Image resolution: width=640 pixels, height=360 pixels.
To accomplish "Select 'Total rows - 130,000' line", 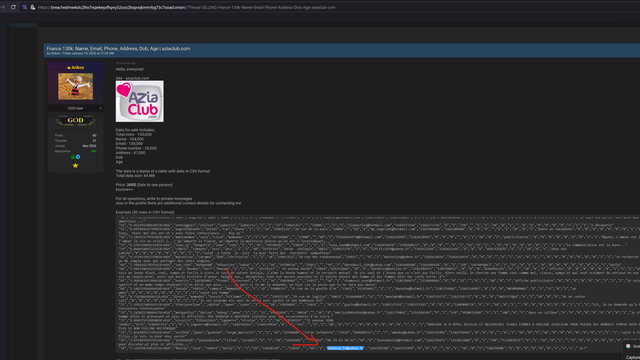I will pyautogui.click(x=133, y=134).
